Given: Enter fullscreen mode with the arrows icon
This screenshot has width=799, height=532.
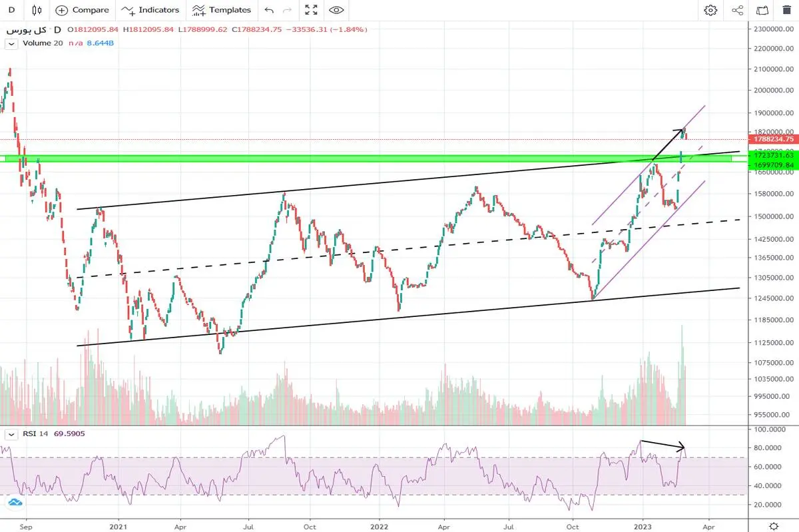Looking at the screenshot, I should [x=311, y=10].
